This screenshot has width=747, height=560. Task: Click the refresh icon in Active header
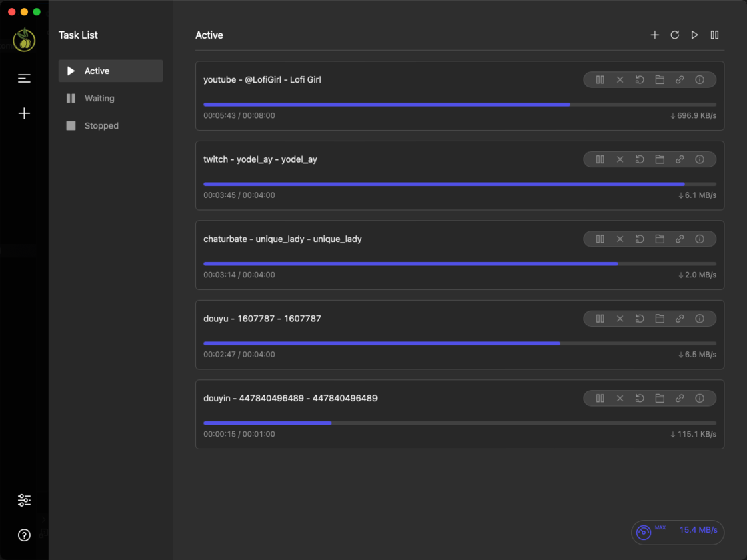[674, 35]
